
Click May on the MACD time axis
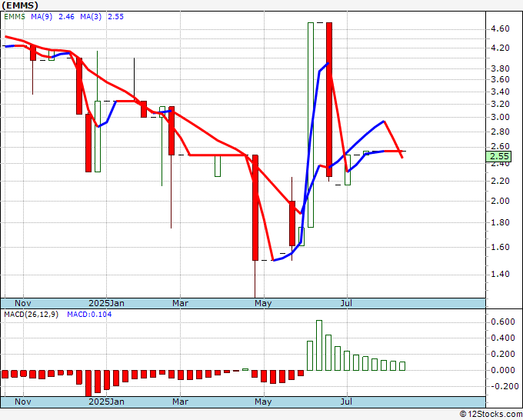[x=263, y=402]
